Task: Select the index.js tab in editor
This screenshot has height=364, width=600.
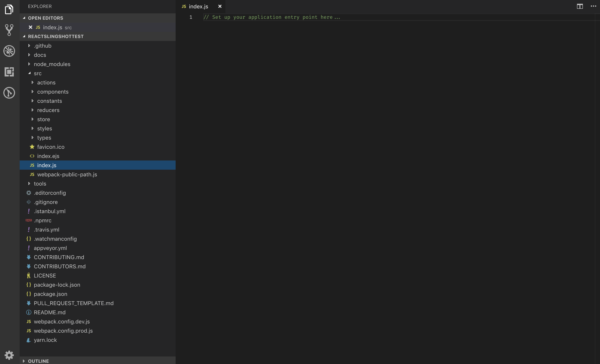Action: (198, 6)
